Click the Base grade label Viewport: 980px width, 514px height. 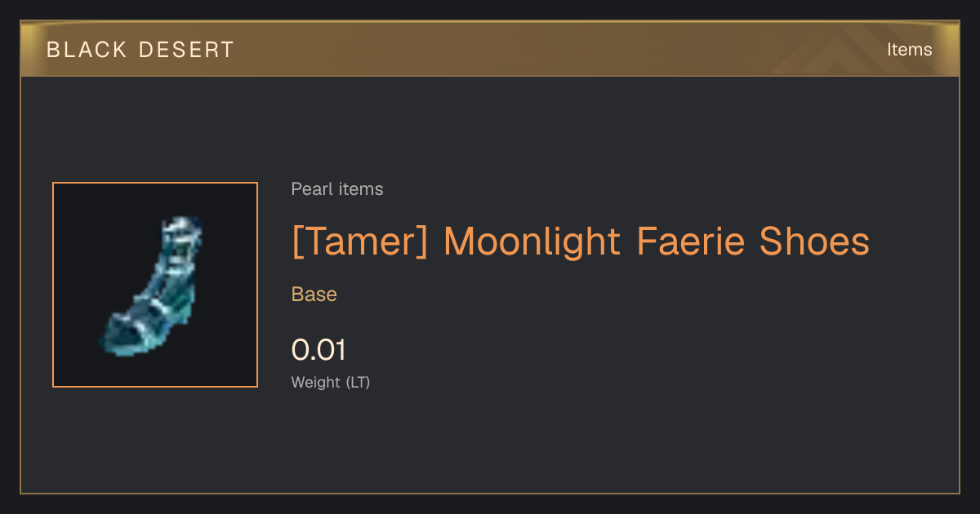(x=314, y=295)
